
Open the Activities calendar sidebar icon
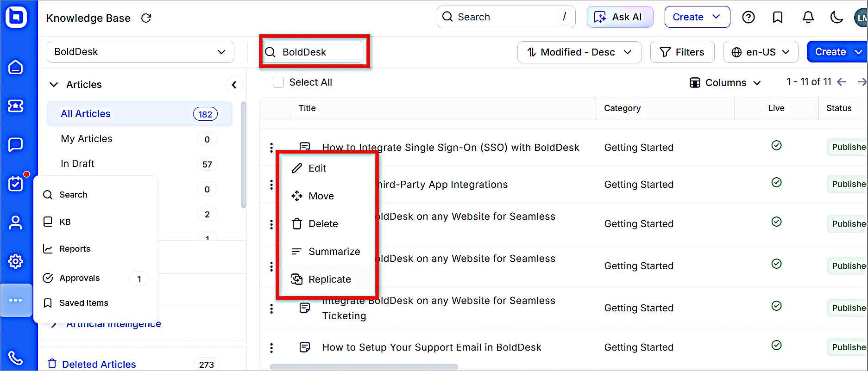pos(16,184)
